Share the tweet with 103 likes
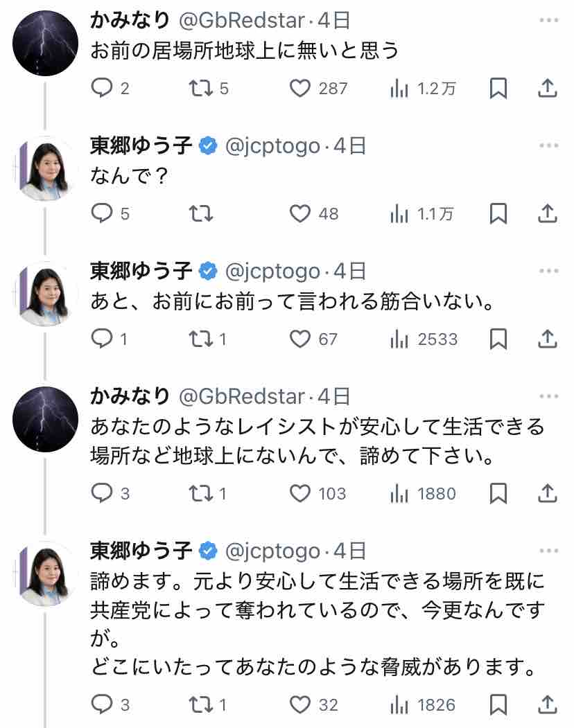574x728 pixels. pyautogui.click(x=548, y=494)
